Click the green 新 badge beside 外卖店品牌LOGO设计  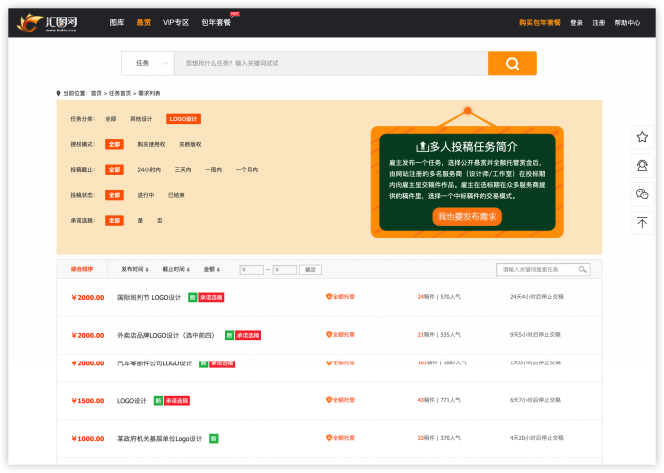pyautogui.click(x=229, y=335)
